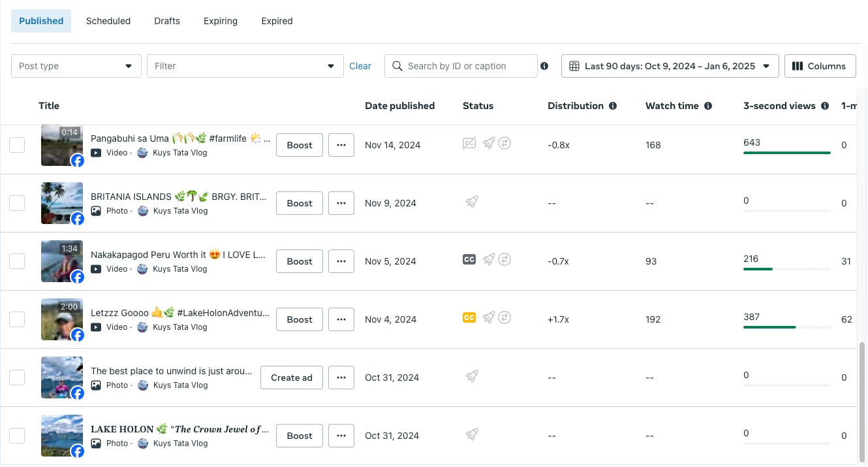Click crosspost icon on Nov 14 video row

click(504, 143)
